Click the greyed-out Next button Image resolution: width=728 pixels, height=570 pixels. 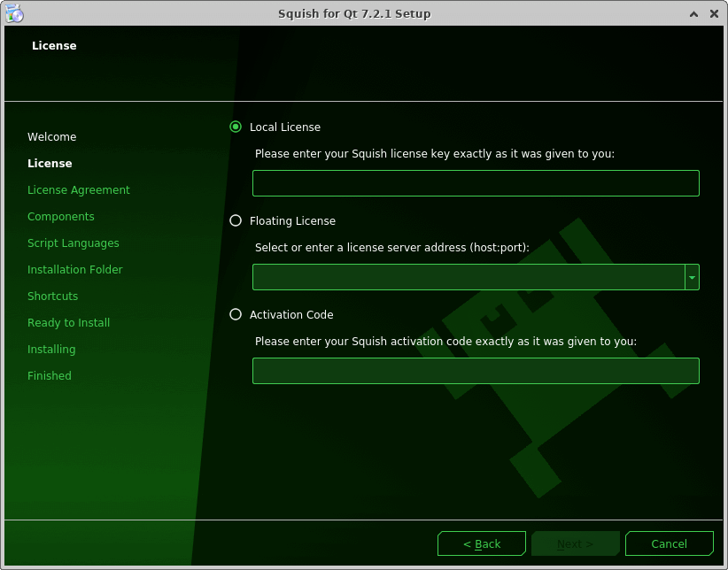pos(575,543)
